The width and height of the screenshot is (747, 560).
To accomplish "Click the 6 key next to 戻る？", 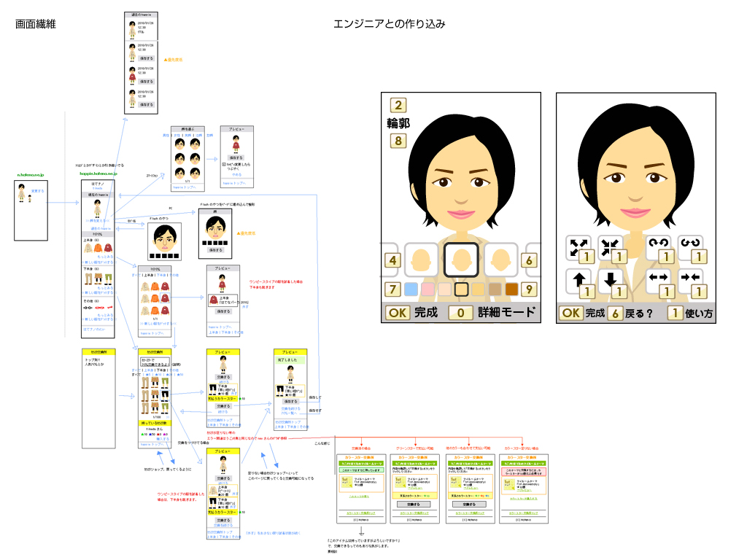I will point(616,314).
